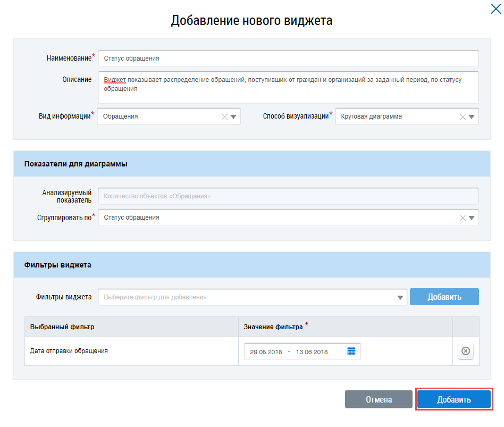Click the 'Показатели для диаграммы' section header

(251, 164)
